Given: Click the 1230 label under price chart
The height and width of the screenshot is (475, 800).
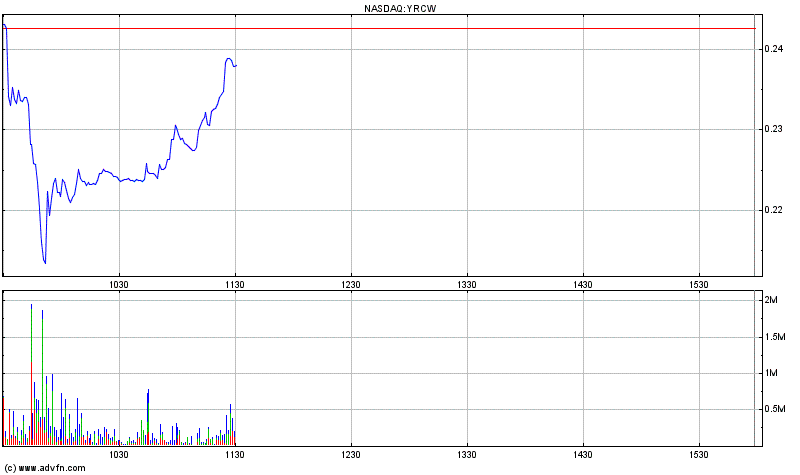Looking at the screenshot, I should [351, 285].
